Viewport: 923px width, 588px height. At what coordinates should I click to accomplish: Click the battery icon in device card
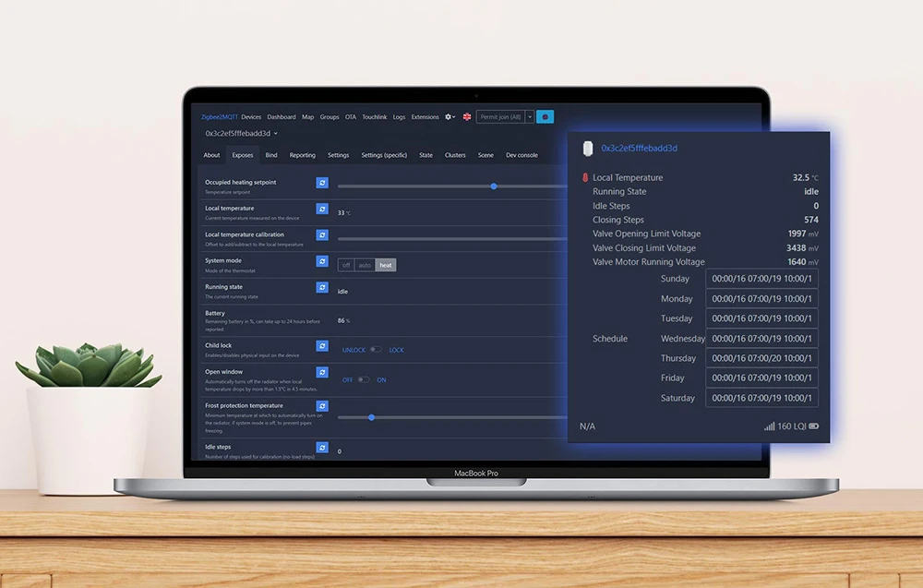coord(813,426)
